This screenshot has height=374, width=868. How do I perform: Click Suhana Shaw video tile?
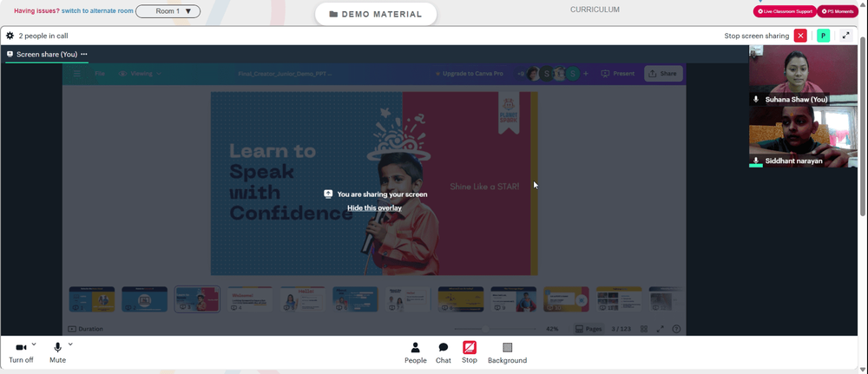803,75
